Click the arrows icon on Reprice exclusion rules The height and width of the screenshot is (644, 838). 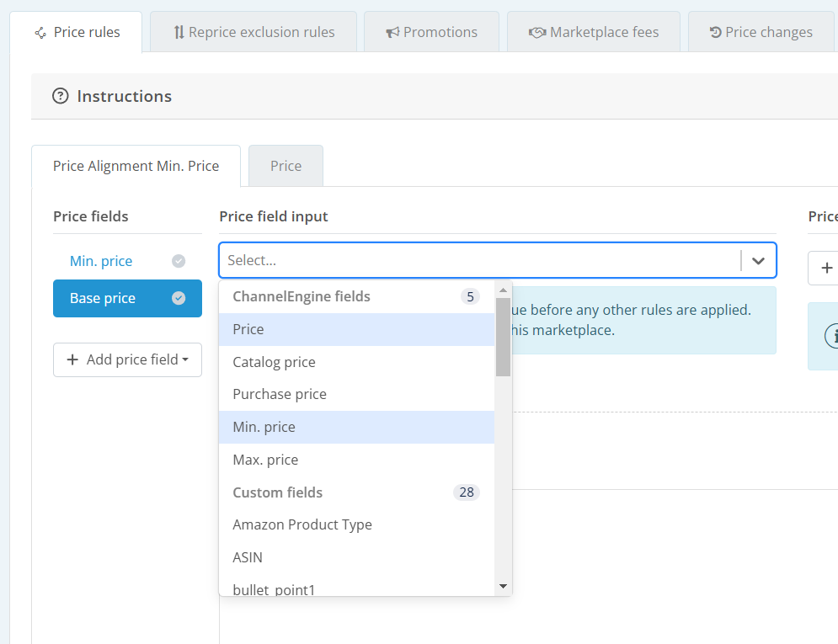(x=179, y=32)
